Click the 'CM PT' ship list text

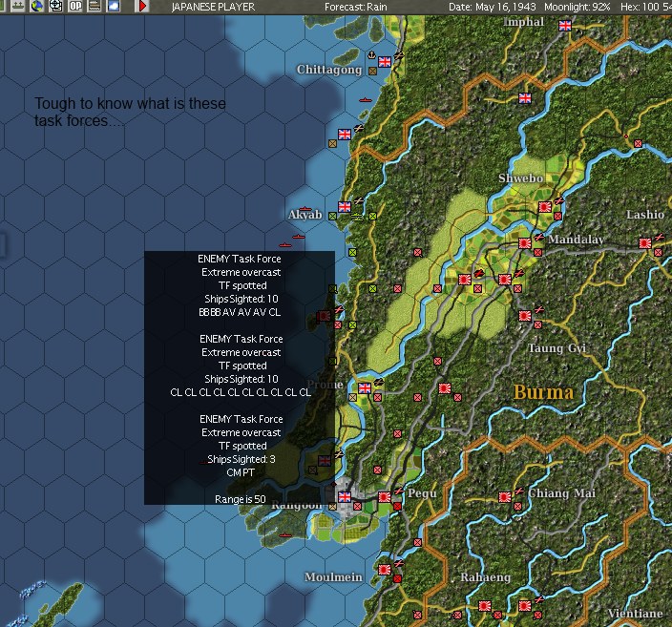[x=241, y=472]
